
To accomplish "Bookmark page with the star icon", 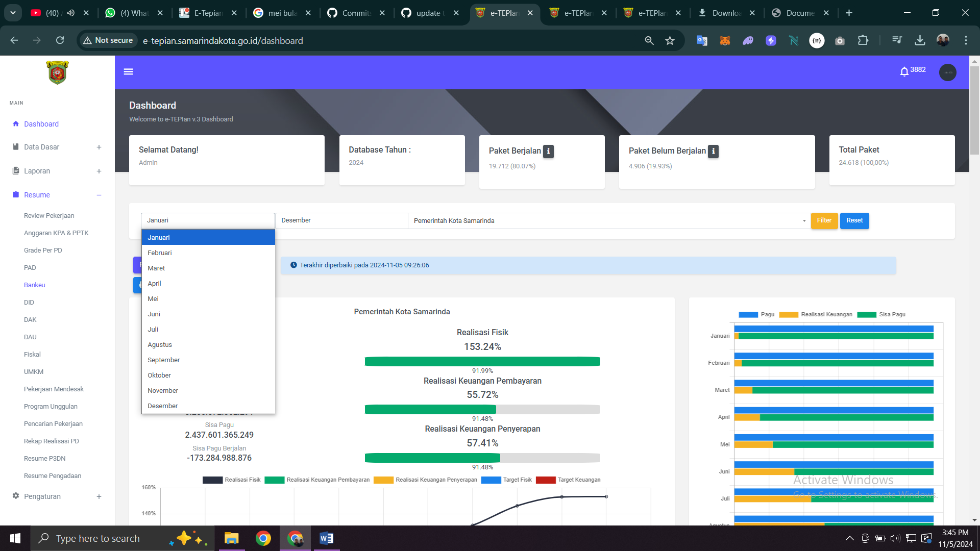I will click(x=670, y=40).
